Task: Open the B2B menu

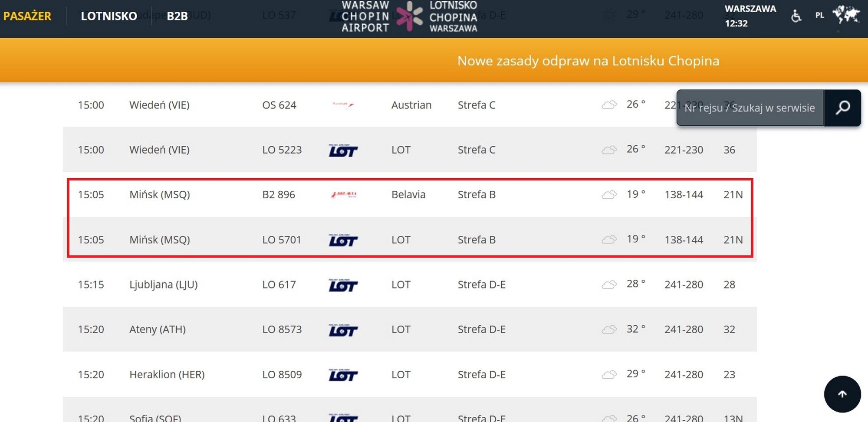Action: click(177, 16)
